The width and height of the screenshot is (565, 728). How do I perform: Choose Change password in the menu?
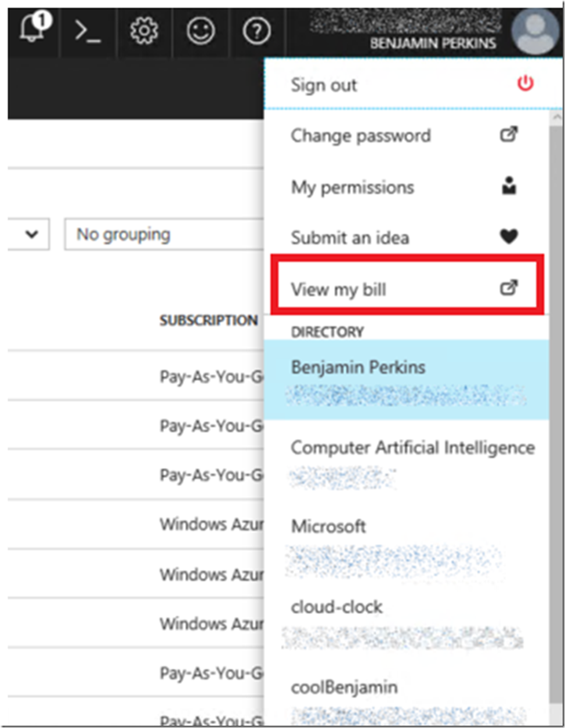click(x=360, y=136)
